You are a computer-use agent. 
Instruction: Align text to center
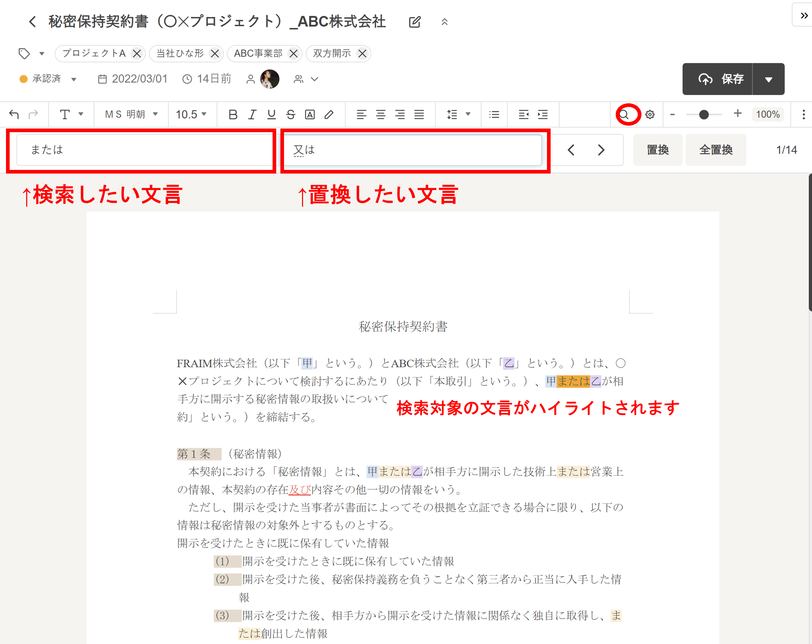(x=381, y=114)
